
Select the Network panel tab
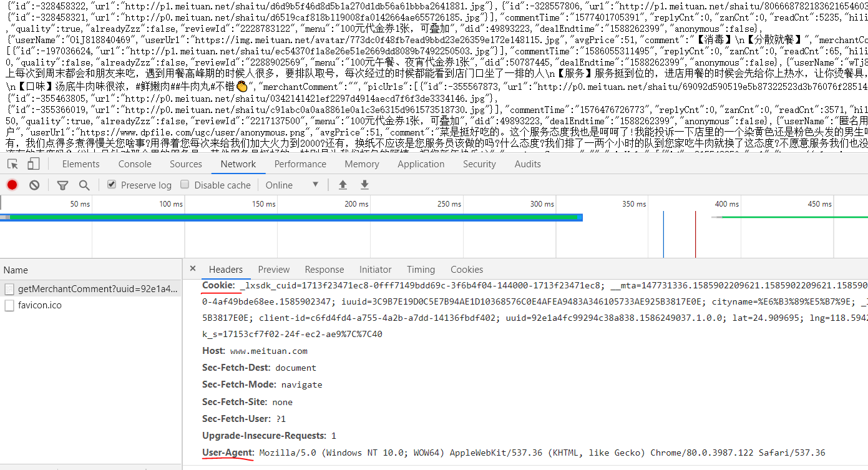point(238,164)
